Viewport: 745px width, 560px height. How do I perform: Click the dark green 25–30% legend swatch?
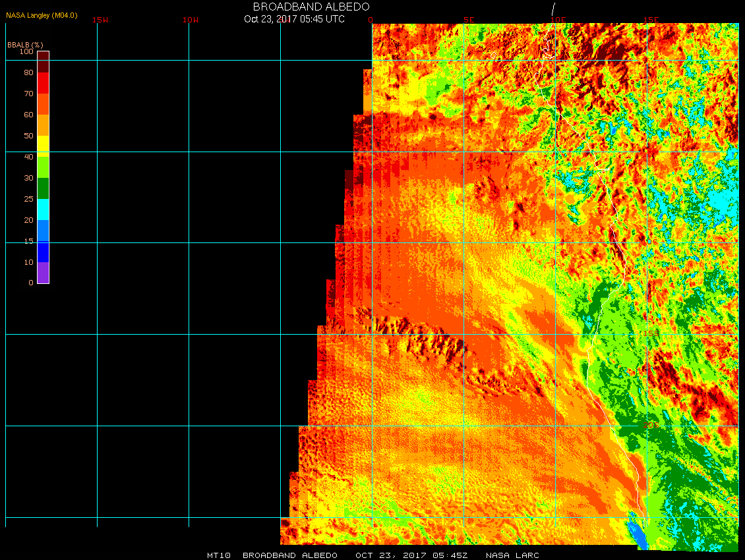(43, 188)
